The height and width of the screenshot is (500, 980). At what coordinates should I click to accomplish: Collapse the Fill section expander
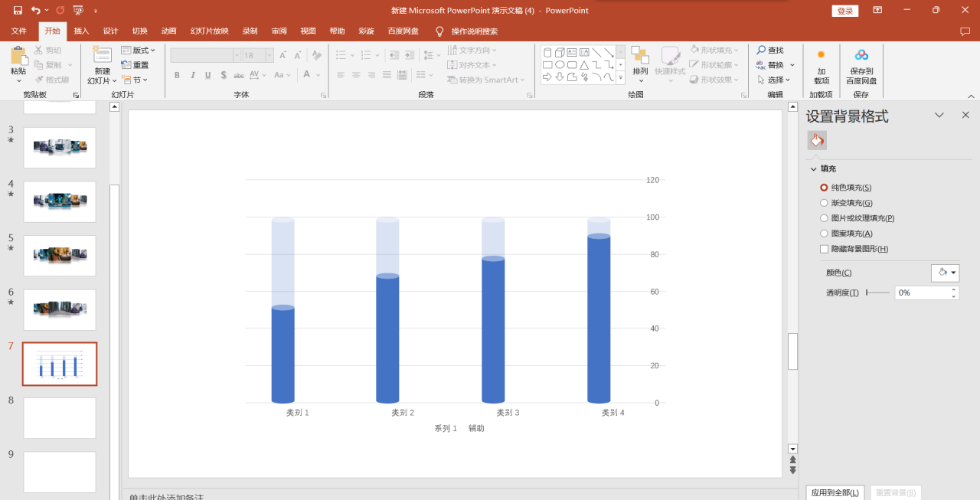tap(813, 169)
